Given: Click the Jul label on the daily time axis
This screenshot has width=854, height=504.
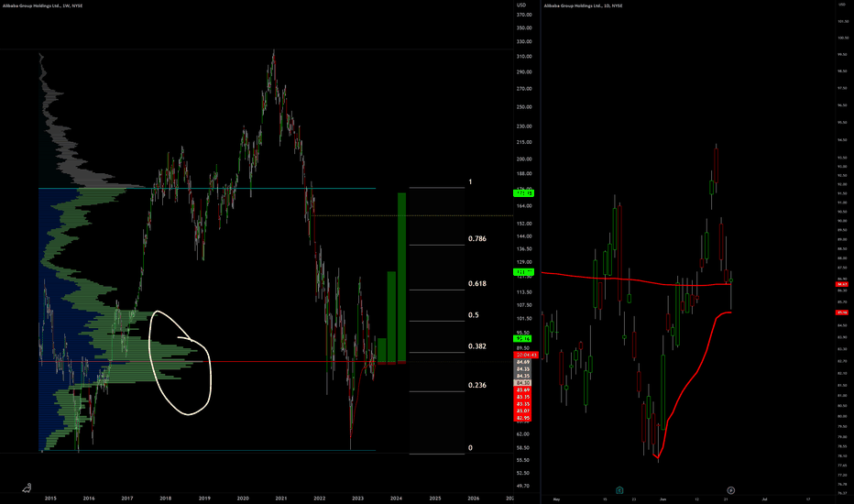Looking at the screenshot, I should 764,499.
